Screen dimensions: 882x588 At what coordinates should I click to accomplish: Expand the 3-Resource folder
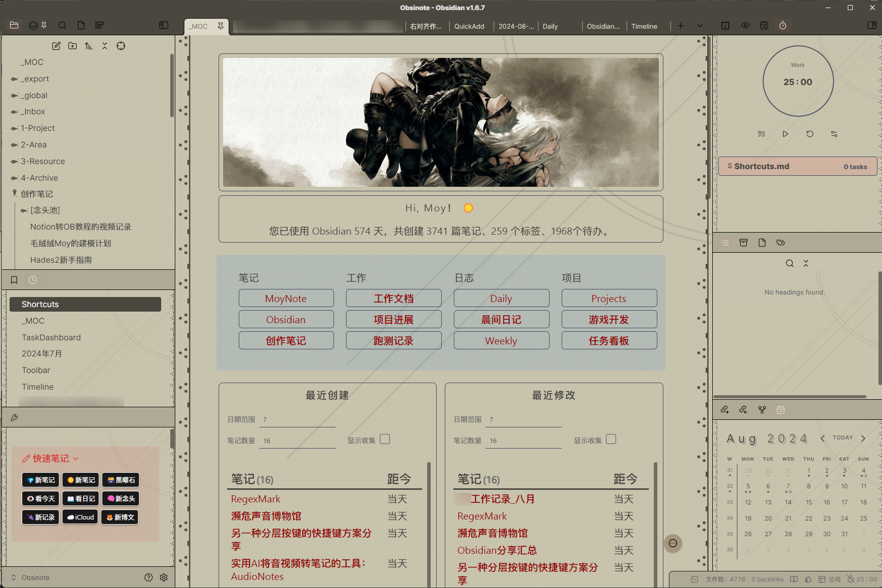coord(43,161)
